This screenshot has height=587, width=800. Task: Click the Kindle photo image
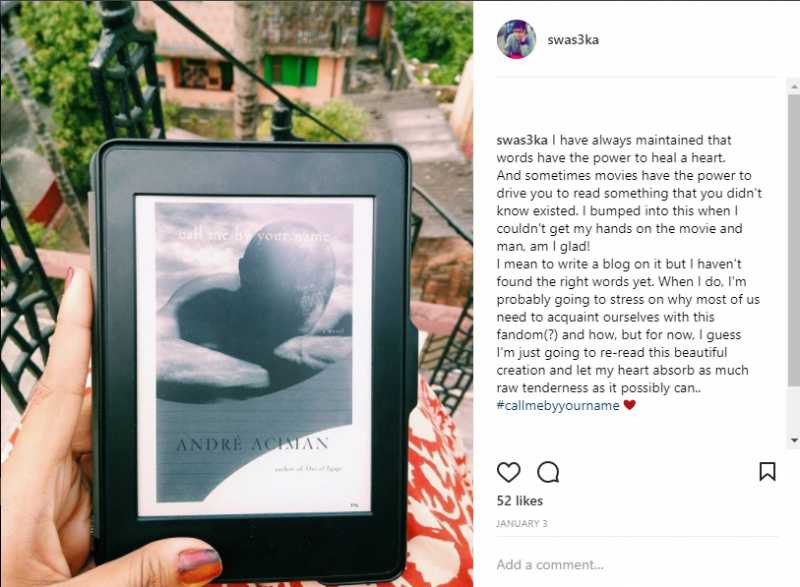pyautogui.click(x=237, y=294)
